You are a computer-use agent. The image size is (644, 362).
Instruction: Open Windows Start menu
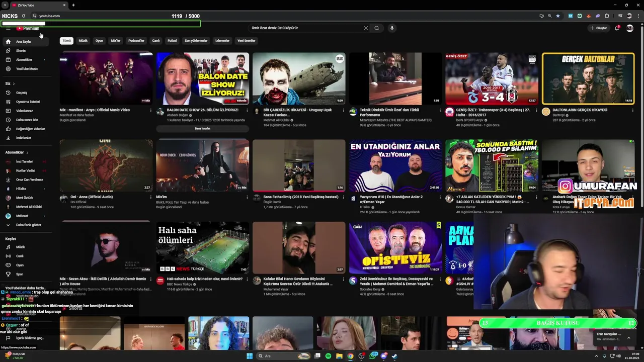click(249, 356)
